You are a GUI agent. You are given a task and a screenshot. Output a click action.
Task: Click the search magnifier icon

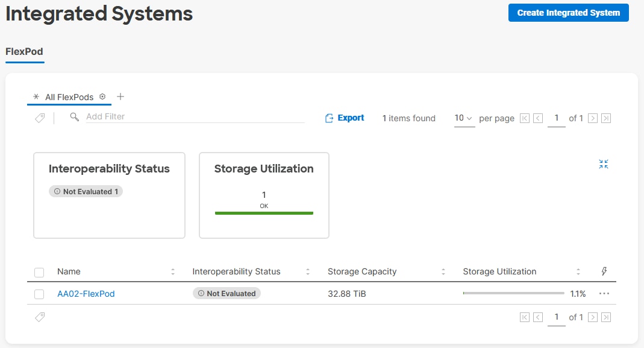(x=74, y=117)
